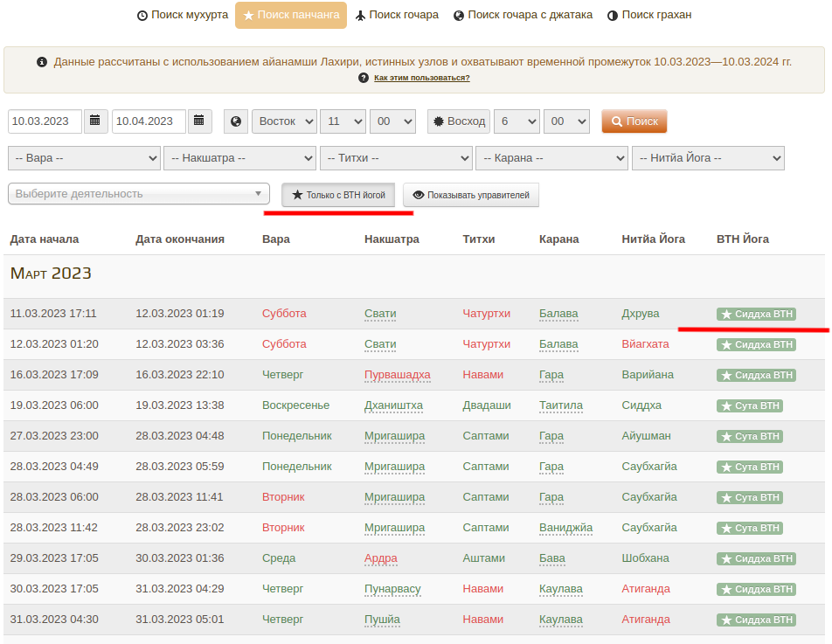Open 'Выберите деятельность' activity selector
832x644 pixels.
[139, 194]
